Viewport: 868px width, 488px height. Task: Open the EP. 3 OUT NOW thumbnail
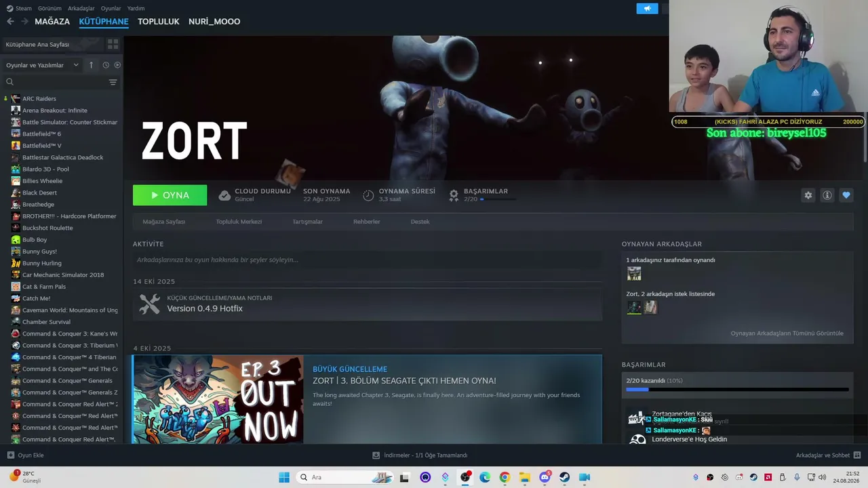218,400
